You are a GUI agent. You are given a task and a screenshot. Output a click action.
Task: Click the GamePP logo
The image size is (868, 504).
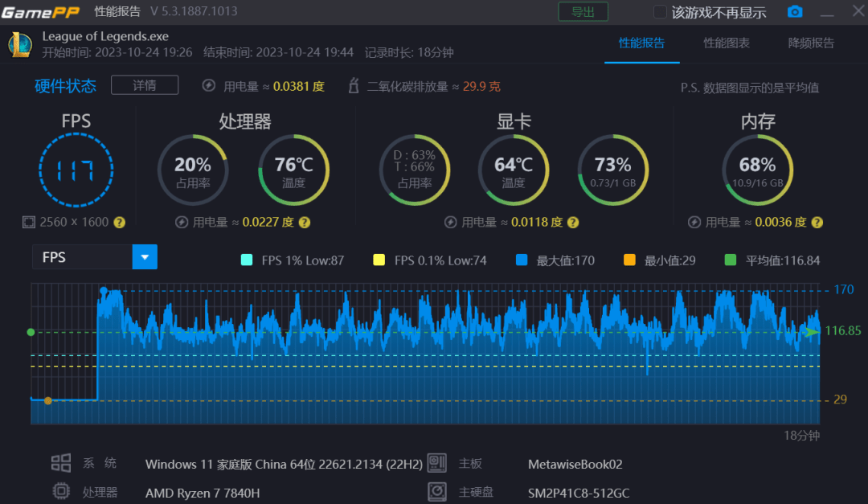[40, 11]
